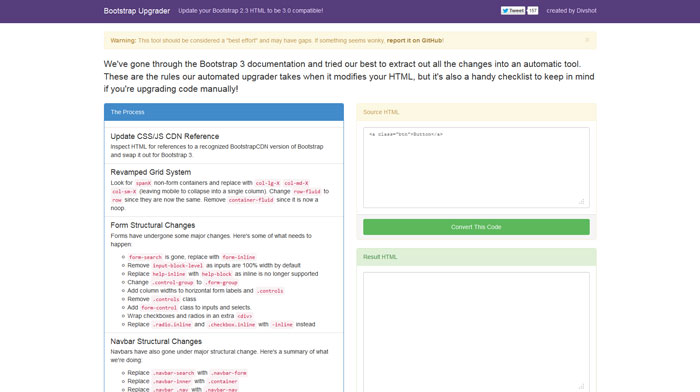Click the Update CSS/JS CDN Reference heading

click(x=165, y=136)
